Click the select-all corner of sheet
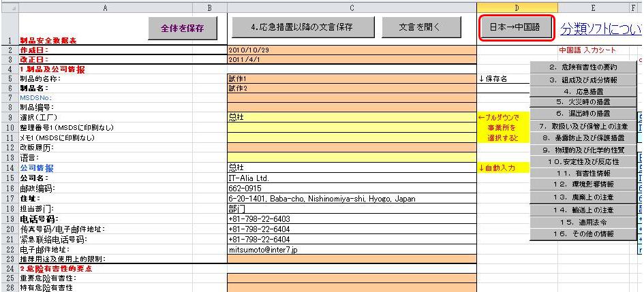The width and height of the screenshot is (644, 292). [9, 7]
